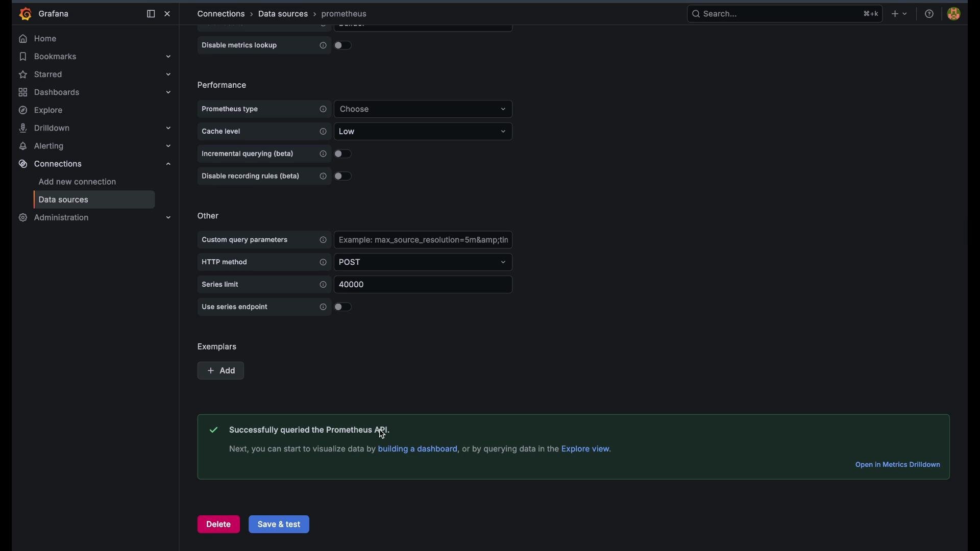Toggle Disable metrics lookup switch
This screenshot has width=980, height=551.
point(344,46)
